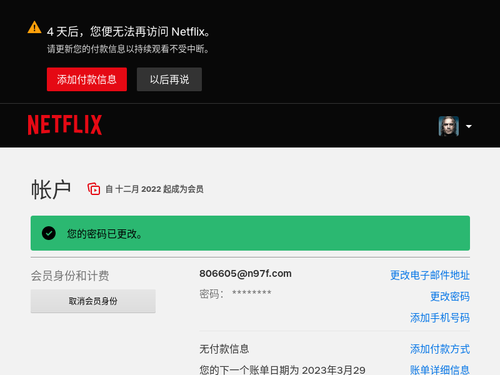
Task: Open the 更改密码 link
Action: tap(450, 296)
